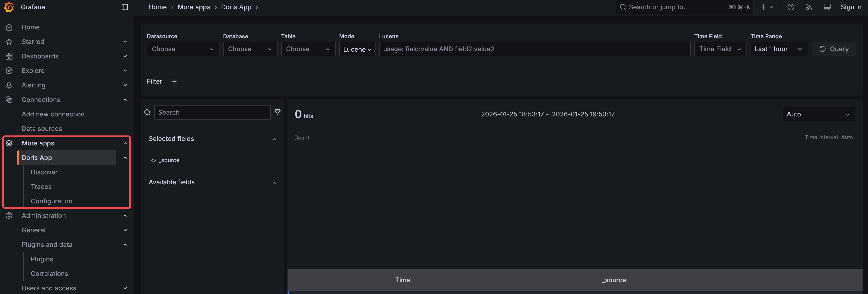The height and width of the screenshot is (294, 868).
Task: Open the Datasource Choose dropdown
Action: click(183, 49)
